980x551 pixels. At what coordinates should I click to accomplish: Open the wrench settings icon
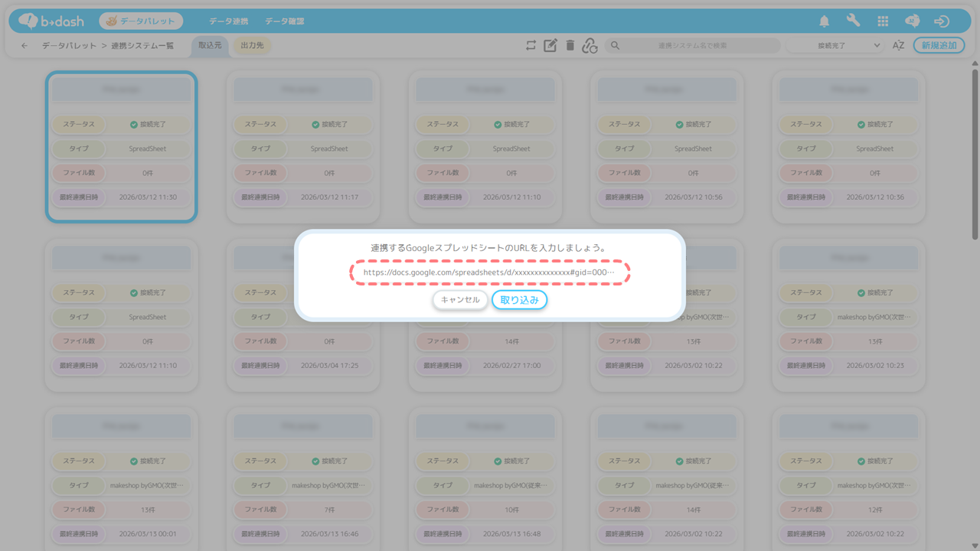coord(853,21)
